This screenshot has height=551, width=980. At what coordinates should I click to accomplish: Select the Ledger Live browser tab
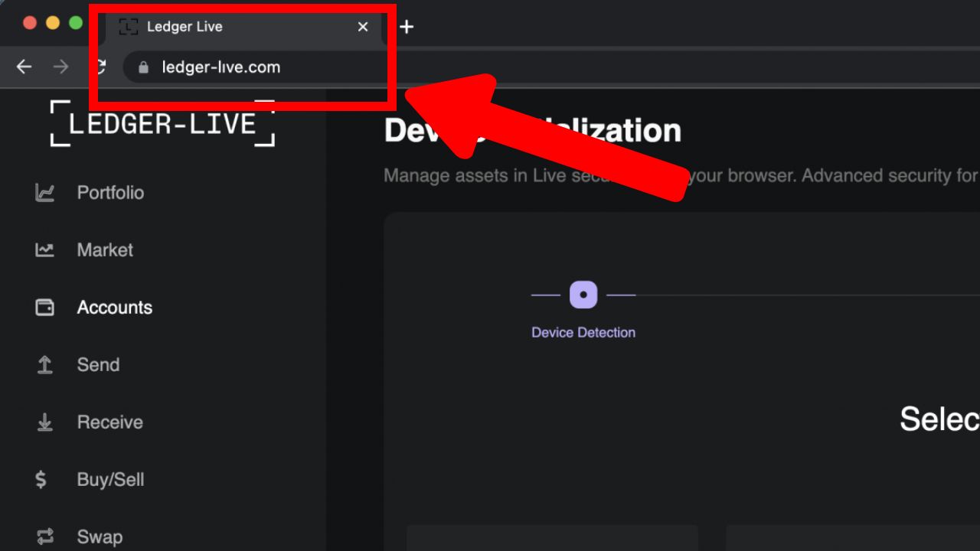click(243, 27)
